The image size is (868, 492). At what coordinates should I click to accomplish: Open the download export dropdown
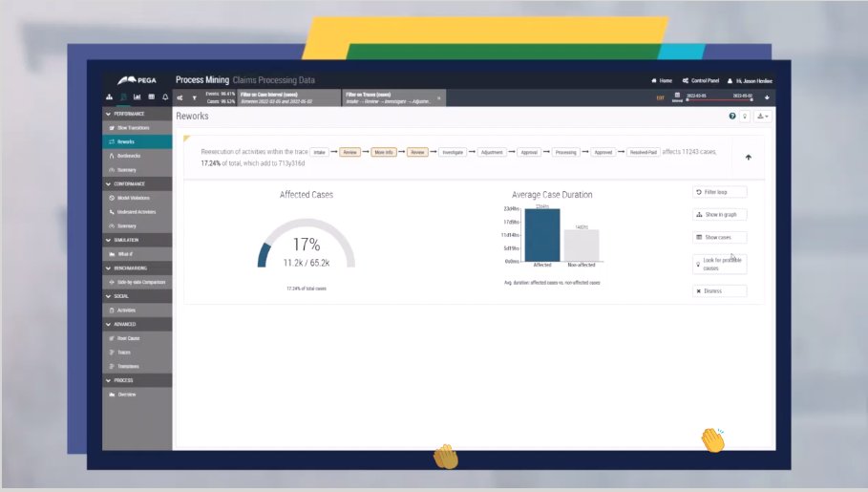(763, 116)
